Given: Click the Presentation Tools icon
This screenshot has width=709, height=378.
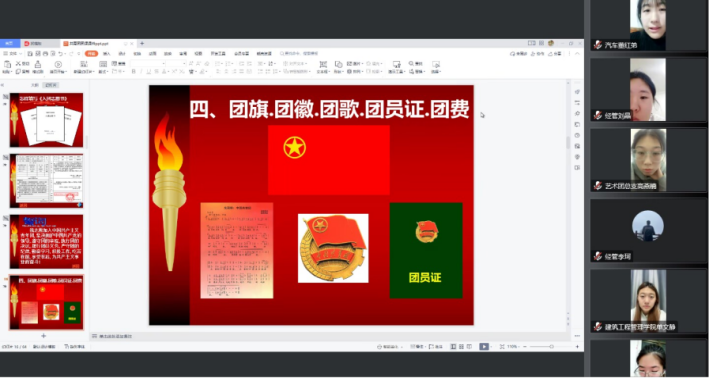Looking at the screenshot, I should point(397,64).
